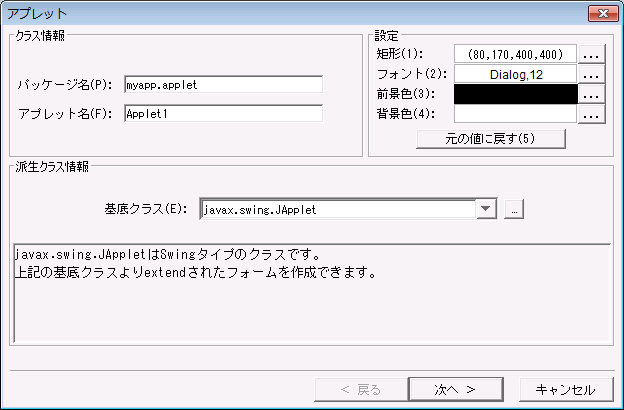This screenshot has height=410, width=624.
Task: Click the フォント(2): label
Action: coord(411,74)
